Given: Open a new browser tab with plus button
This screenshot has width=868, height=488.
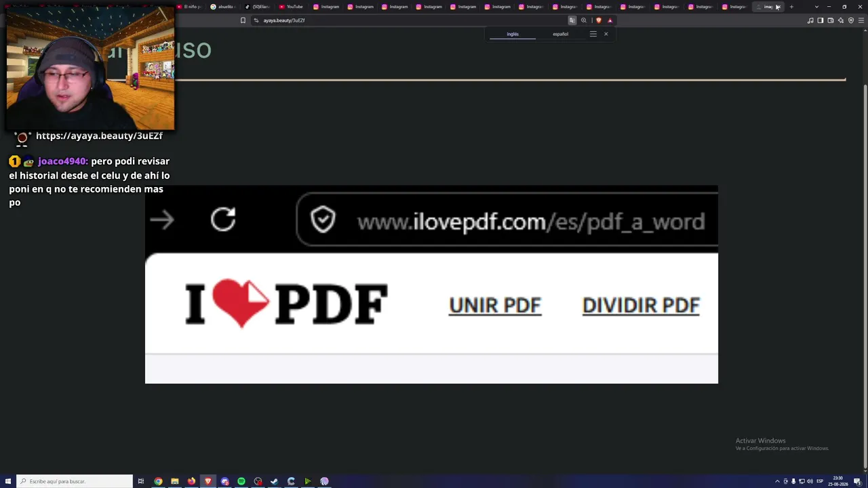Looking at the screenshot, I should coord(791,7).
